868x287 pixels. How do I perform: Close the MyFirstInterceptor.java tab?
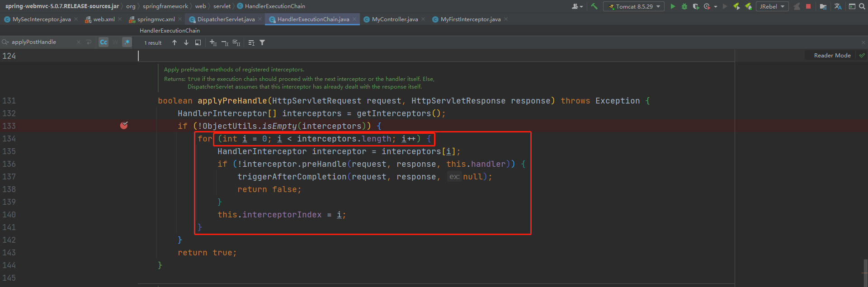506,19
